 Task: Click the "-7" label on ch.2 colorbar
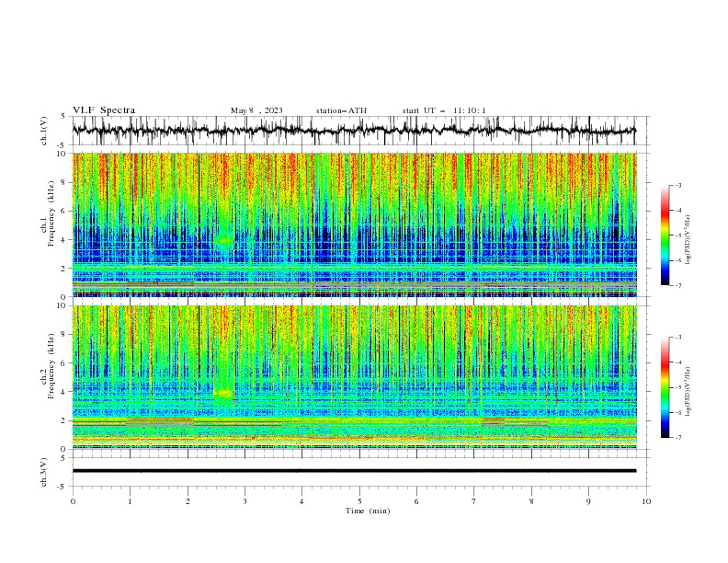tap(677, 437)
